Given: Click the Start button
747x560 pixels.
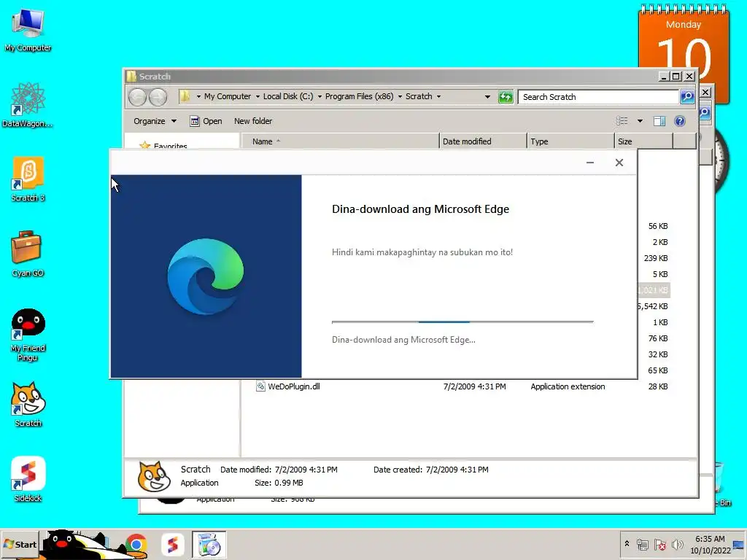Looking at the screenshot, I should click(20, 544).
